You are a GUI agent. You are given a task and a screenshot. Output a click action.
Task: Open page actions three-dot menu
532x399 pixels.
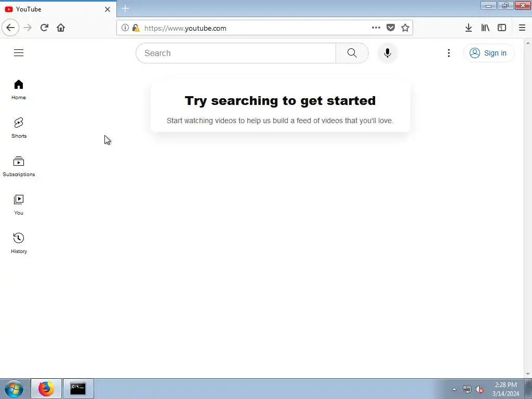click(x=376, y=28)
